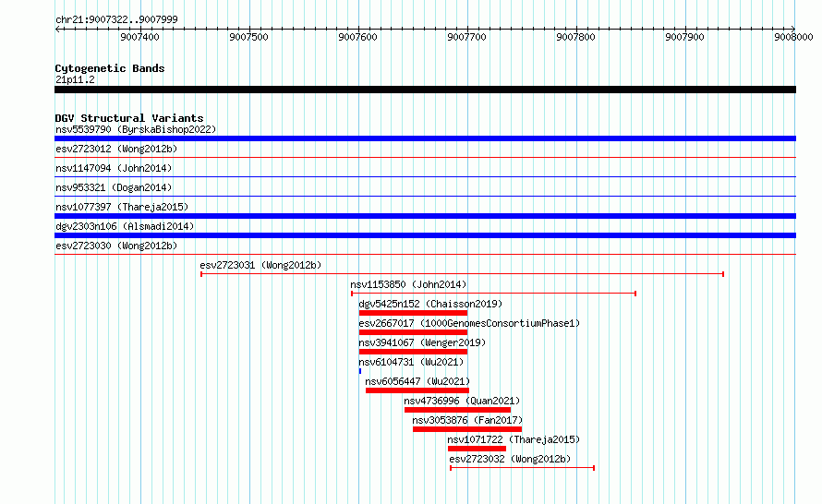Click ruler position 9007400

click(139, 37)
